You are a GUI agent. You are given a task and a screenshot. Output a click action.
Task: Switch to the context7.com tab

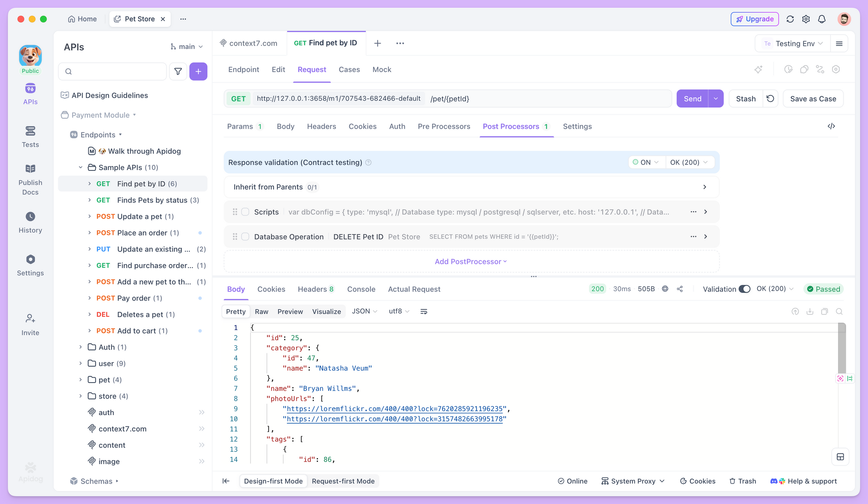pos(249,43)
